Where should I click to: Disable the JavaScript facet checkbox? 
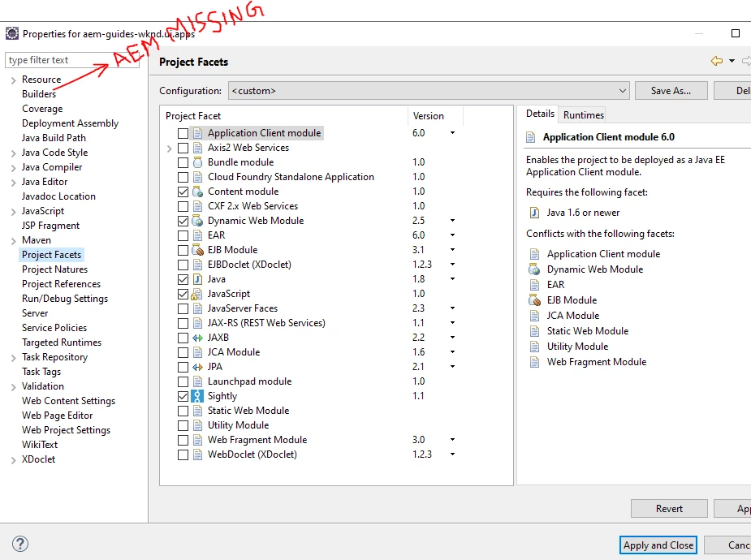tap(183, 295)
